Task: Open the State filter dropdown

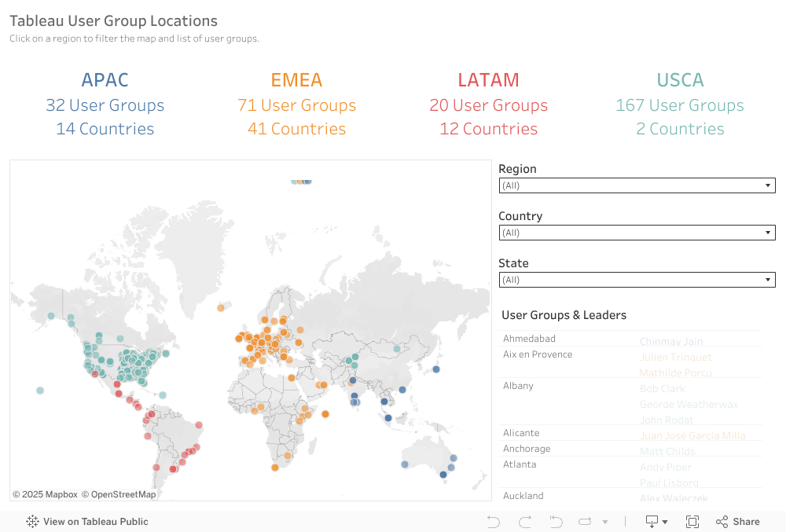Action: point(637,280)
